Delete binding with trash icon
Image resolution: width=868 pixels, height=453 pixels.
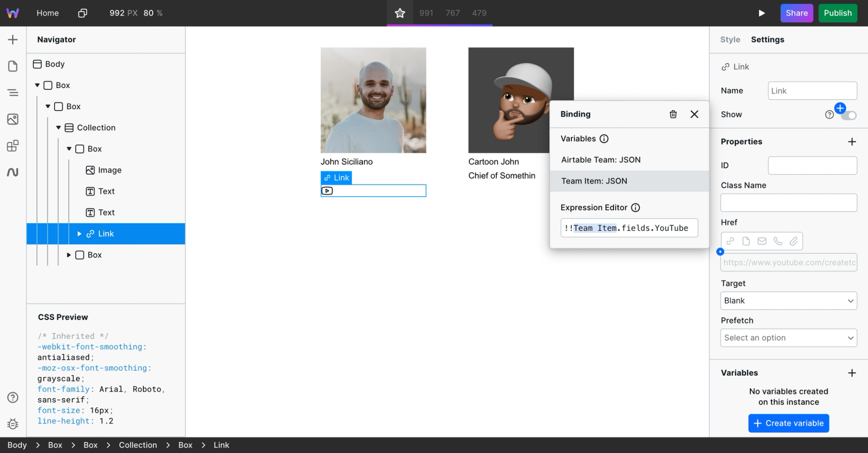pos(673,114)
